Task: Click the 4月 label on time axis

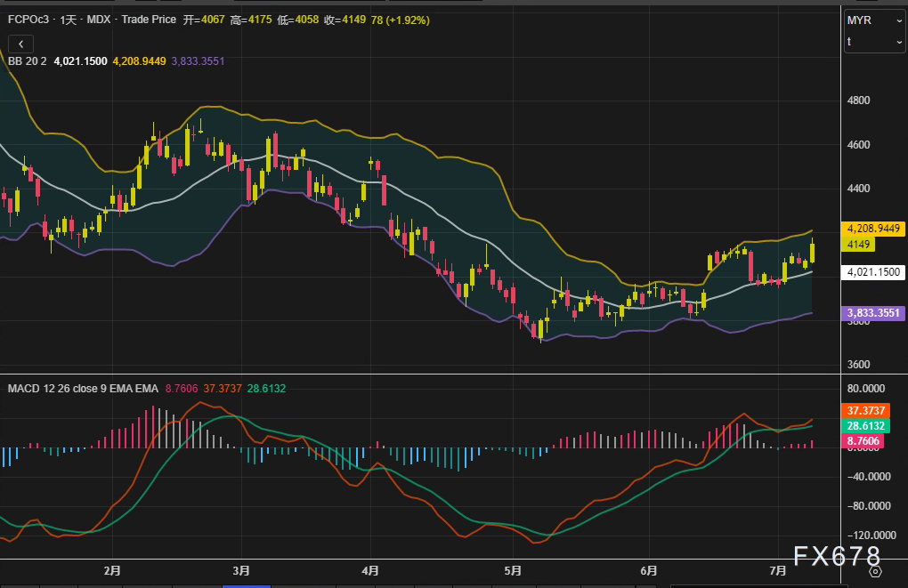Action: (x=371, y=569)
